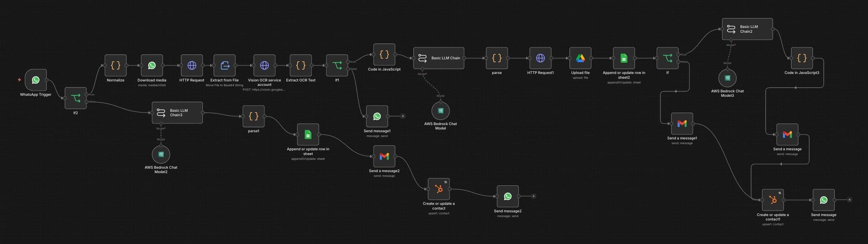Select the Send message1 WhatsApp node
Image resolution: width=868 pixels, height=244 pixels.
click(377, 117)
